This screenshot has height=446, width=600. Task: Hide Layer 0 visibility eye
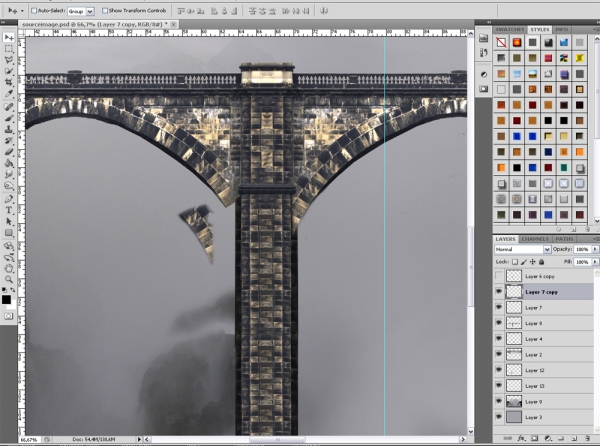point(499,401)
